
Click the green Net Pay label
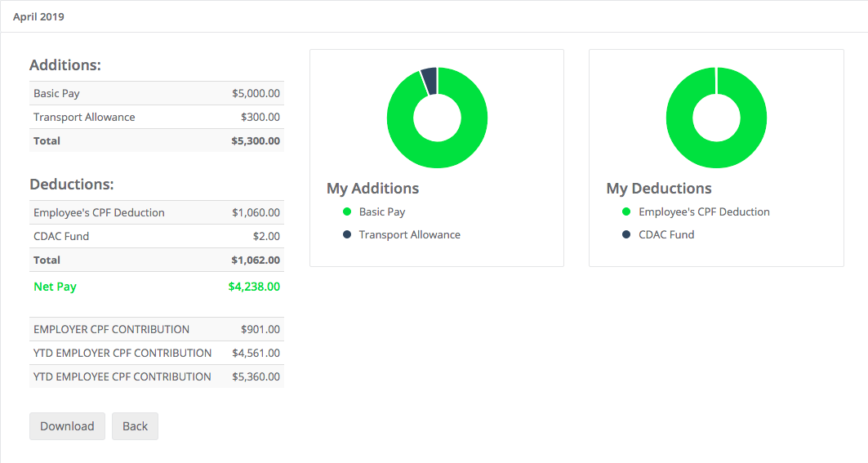[x=55, y=287]
